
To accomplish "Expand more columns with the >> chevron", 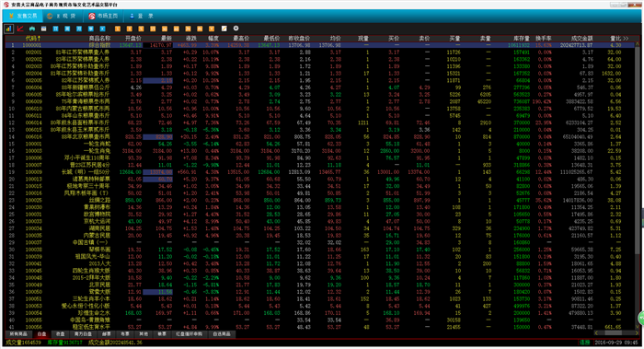I will point(626,39).
